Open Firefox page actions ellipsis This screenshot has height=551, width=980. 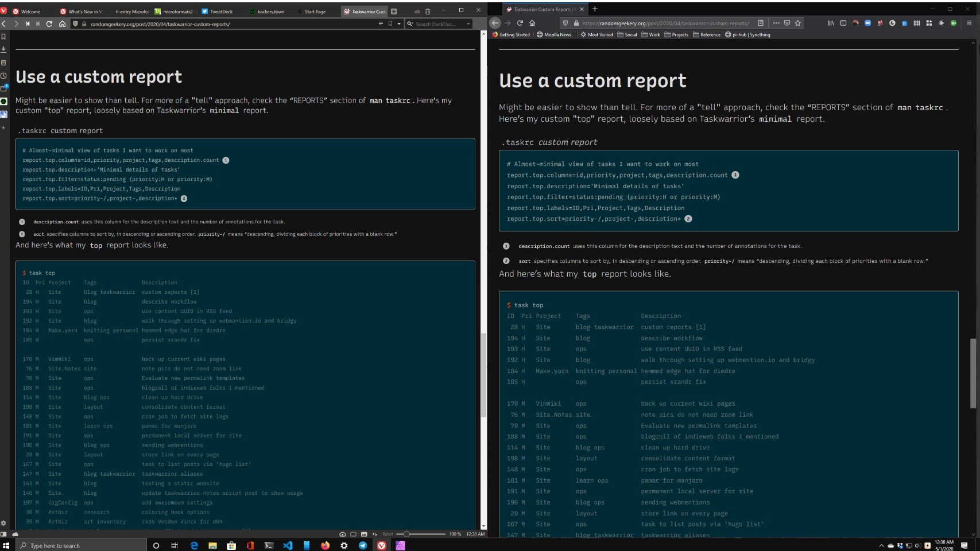pyautogui.click(x=776, y=23)
